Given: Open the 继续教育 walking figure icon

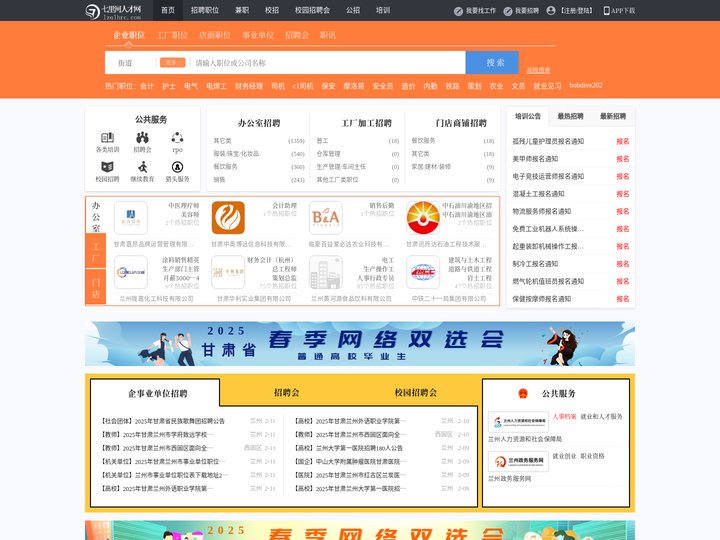Looking at the screenshot, I should point(143,167).
